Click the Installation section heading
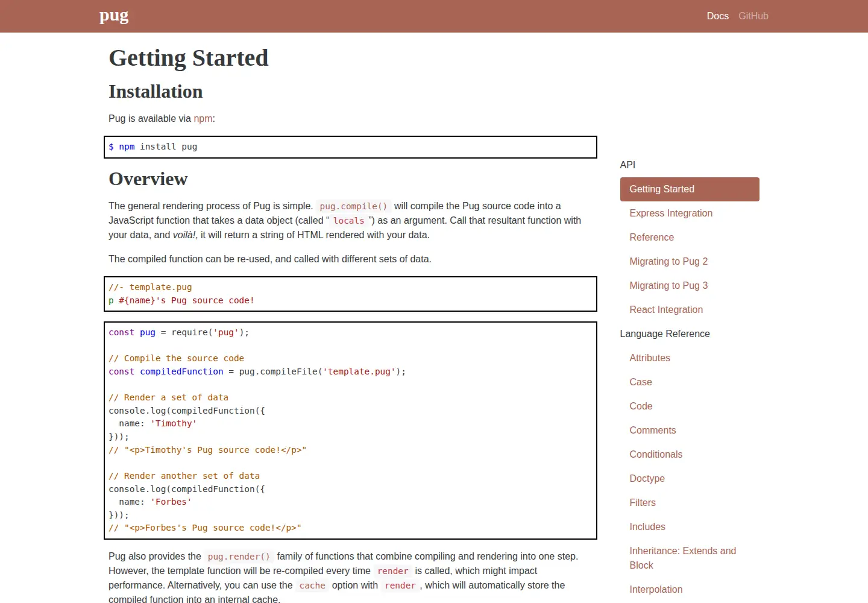 pyautogui.click(x=156, y=92)
